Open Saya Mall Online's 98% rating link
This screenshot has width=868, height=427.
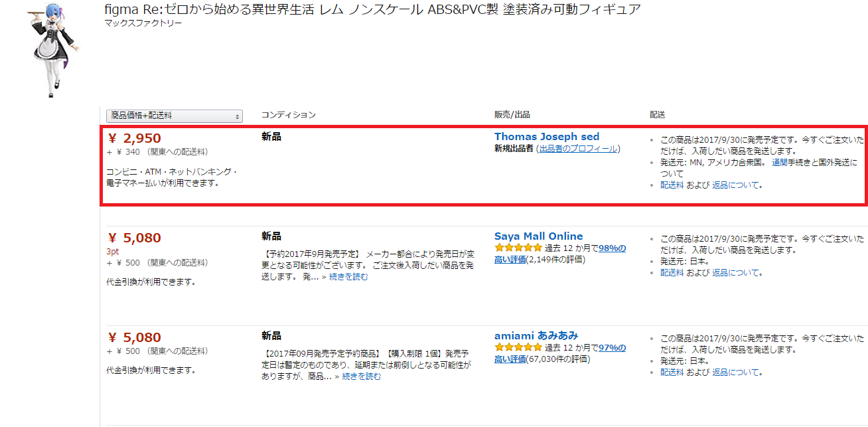click(x=612, y=248)
